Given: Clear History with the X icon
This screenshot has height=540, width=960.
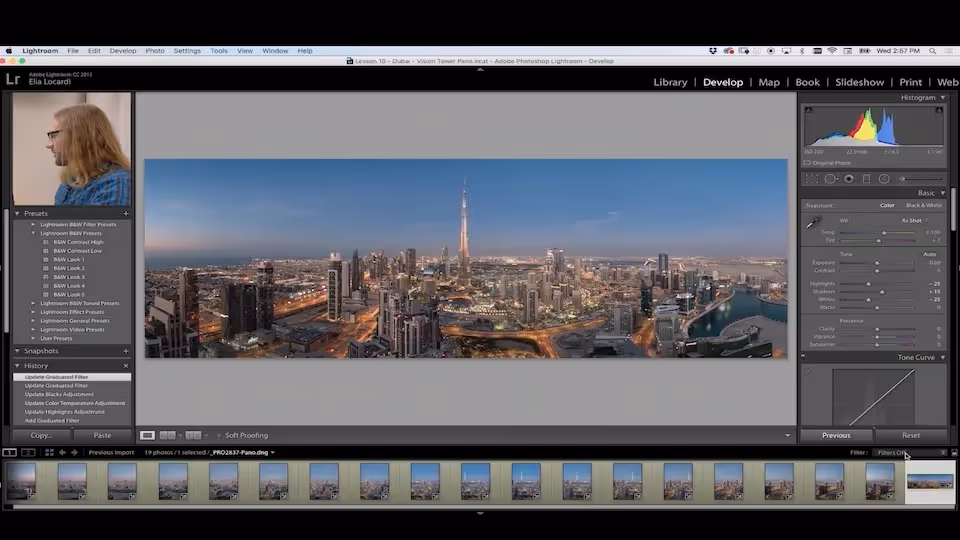Looking at the screenshot, I should coord(125,366).
